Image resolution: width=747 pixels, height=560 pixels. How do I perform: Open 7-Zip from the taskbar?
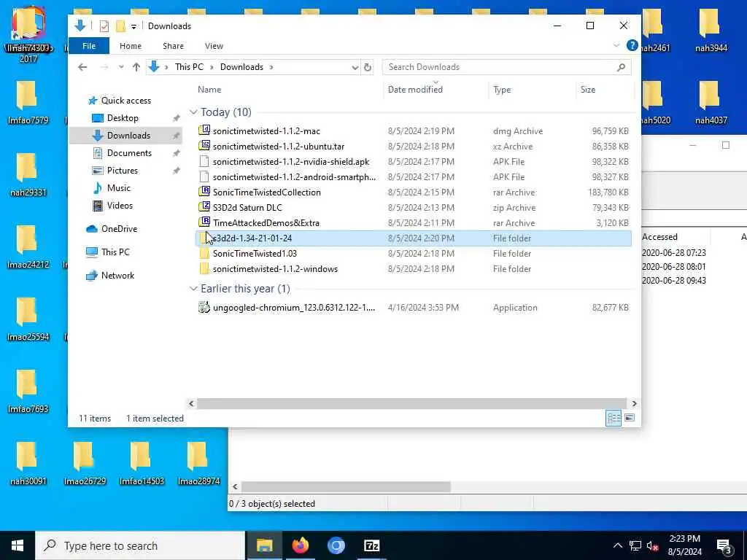coord(371,545)
